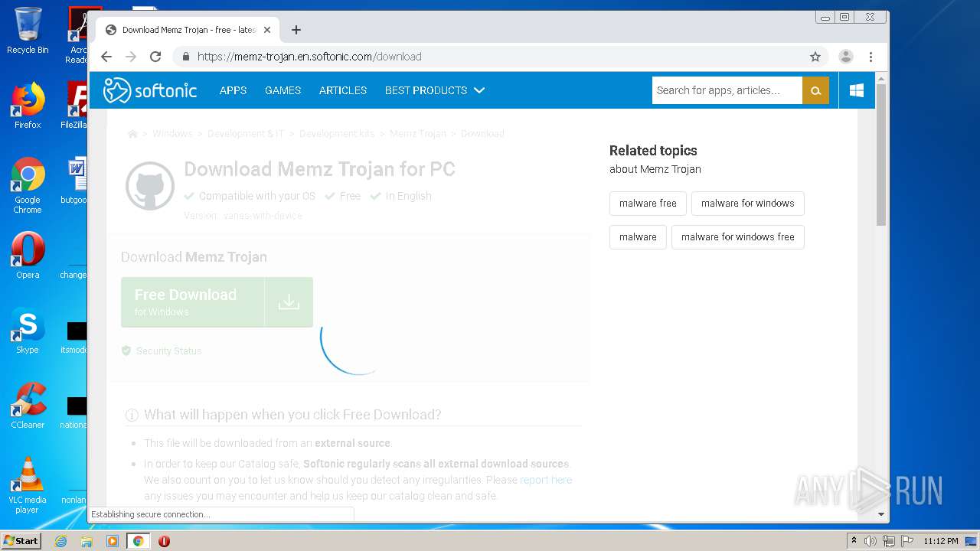This screenshot has height=551, width=980.
Task: Click the Softonic logo
Action: [x=150, y=90]
